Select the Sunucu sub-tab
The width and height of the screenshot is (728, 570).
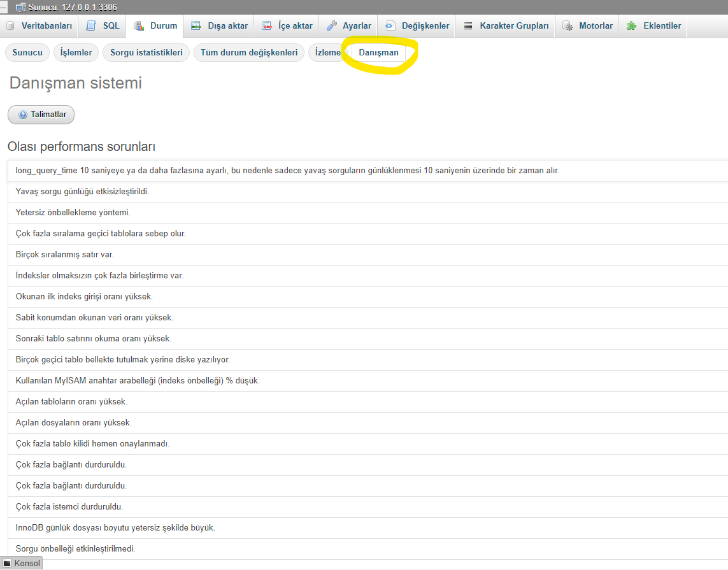coord(27,52)
